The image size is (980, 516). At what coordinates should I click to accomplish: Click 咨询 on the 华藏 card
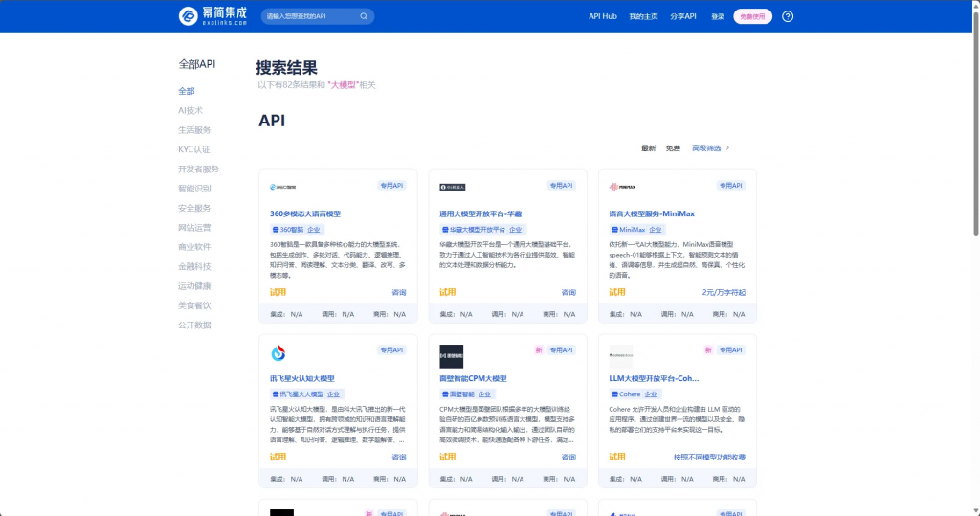[x=568, y=292]
